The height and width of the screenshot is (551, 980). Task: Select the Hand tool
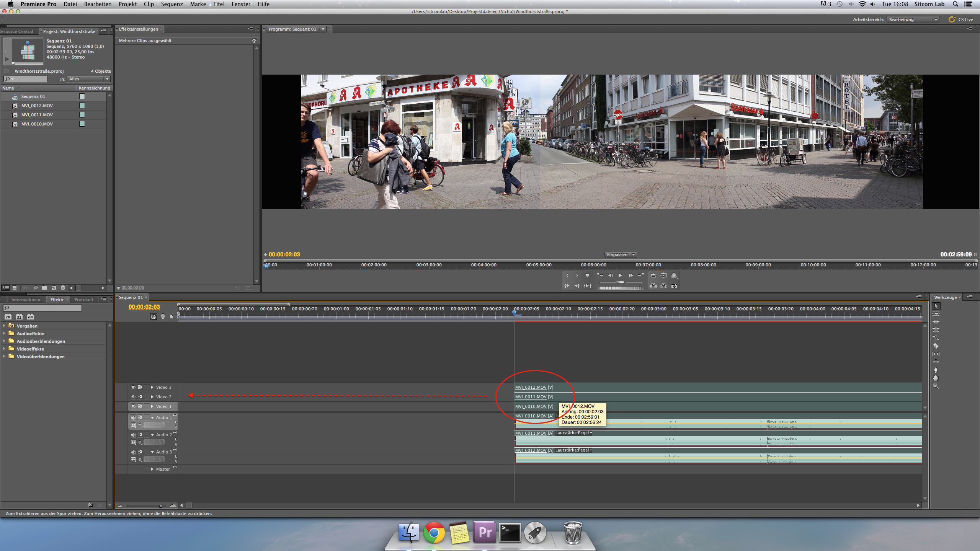pyautogui.click(x=936, y=378)
